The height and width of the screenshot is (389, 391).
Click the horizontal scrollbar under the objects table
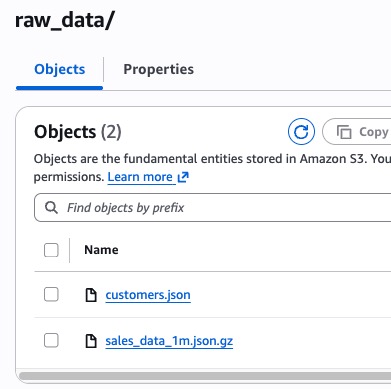pos(205,376)
